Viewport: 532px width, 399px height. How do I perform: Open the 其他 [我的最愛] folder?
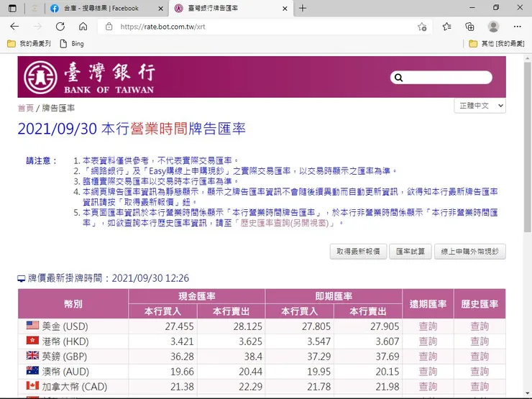coord(497,43)
